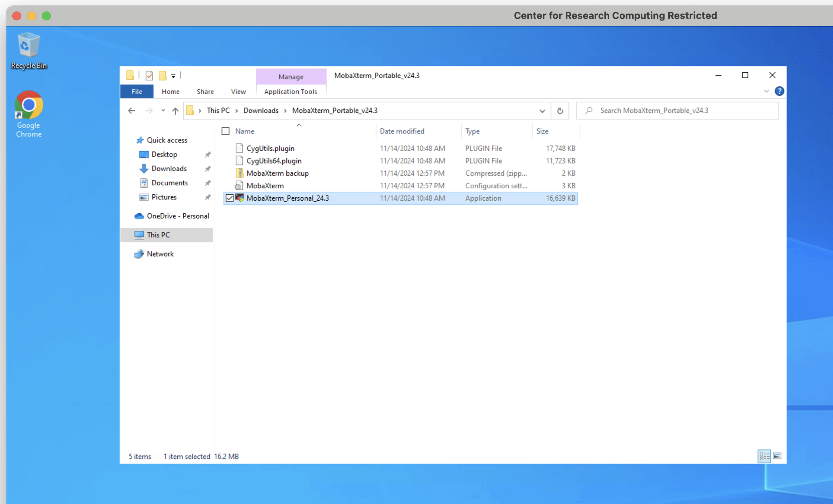Click the pin icon beside Pictures
This screenshot has width=833, height=504.
click(208, 197)
